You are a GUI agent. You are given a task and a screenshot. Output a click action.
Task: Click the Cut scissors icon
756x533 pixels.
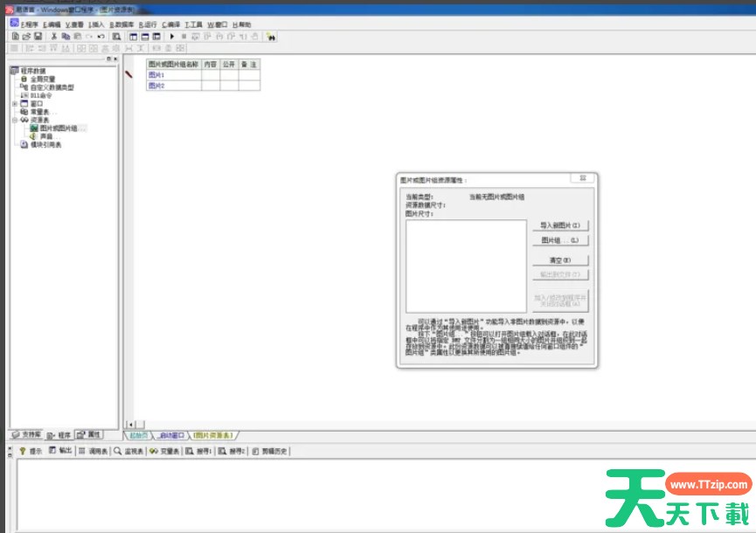[x=54, y=37]
